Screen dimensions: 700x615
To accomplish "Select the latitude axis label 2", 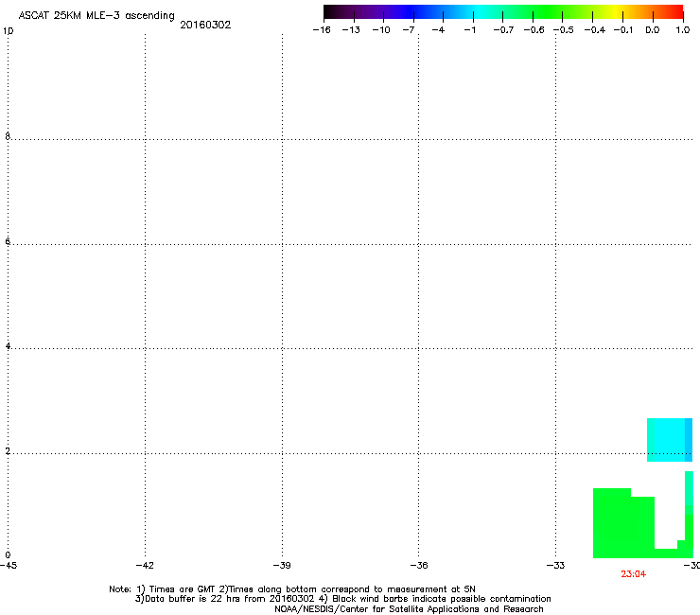I will pos(8,451).
